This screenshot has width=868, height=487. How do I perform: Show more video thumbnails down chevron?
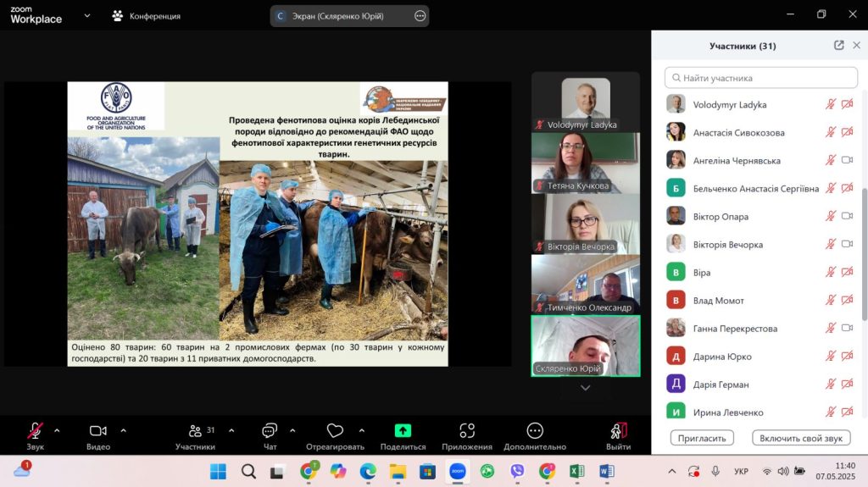[x=585, y=388]
